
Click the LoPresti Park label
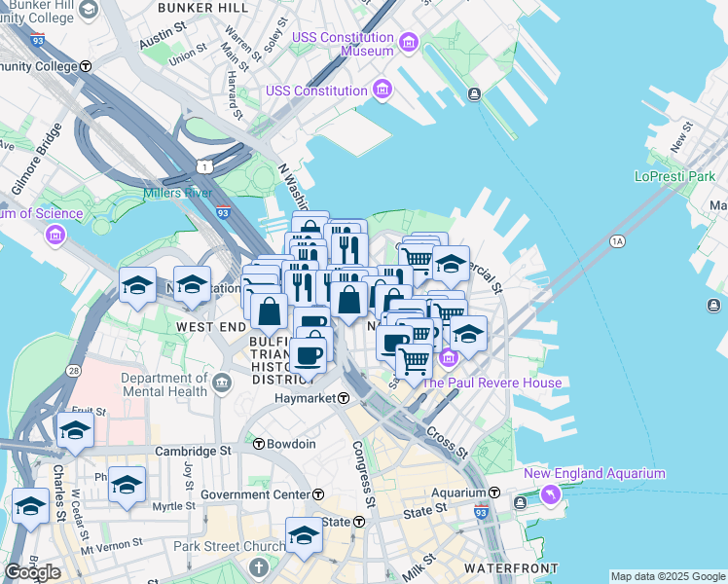click(x=675, y=176)
